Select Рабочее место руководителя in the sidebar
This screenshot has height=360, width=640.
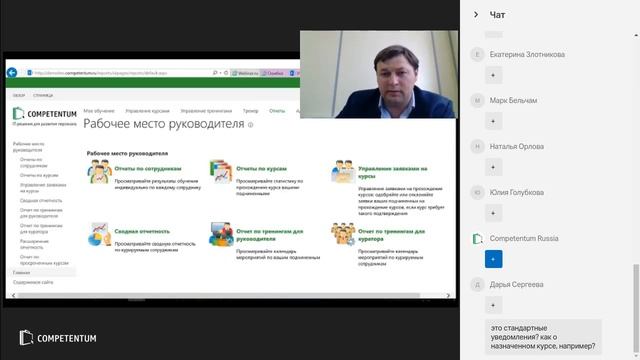(29, 147)
